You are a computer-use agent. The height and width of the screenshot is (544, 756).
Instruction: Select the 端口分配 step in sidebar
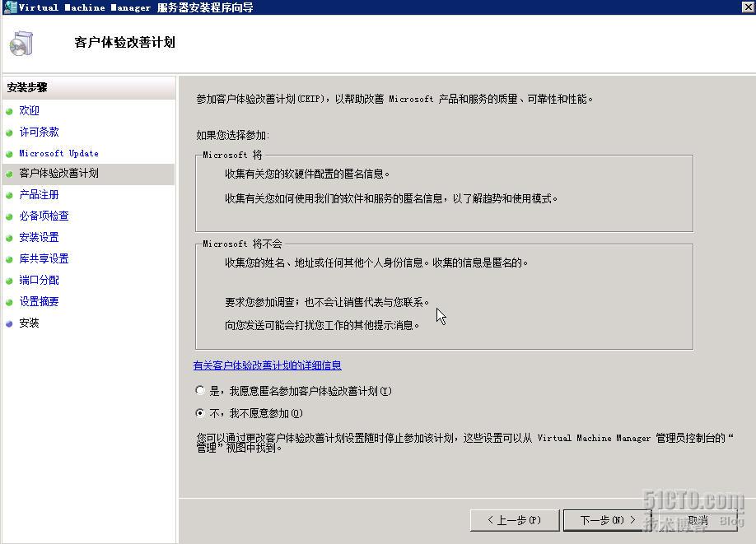point(39,280)
